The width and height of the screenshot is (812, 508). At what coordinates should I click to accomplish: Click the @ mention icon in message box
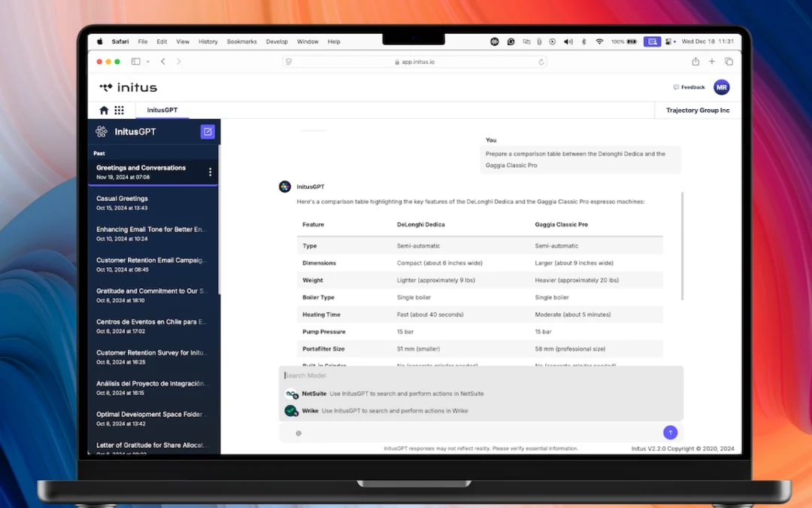pos(298,433)
